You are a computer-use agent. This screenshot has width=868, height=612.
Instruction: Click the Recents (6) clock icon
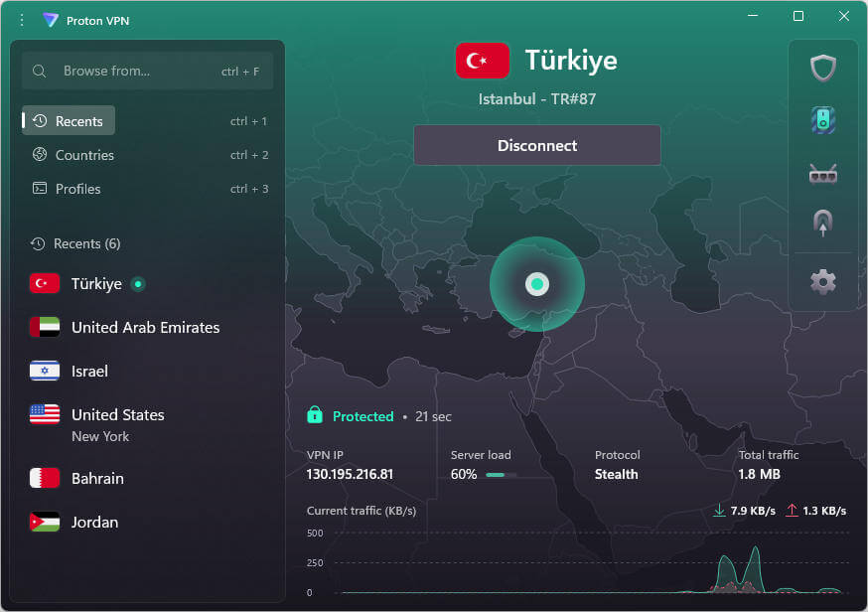(38, 243)
